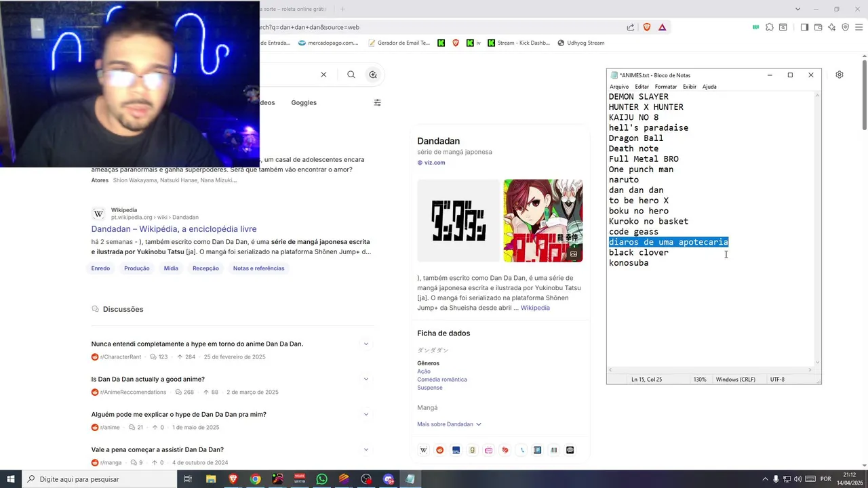Image resolution: width=868 pixels, height=488 pixels.
Task: Open the browser extensions puzzle icon
Action: pos(769,27)
